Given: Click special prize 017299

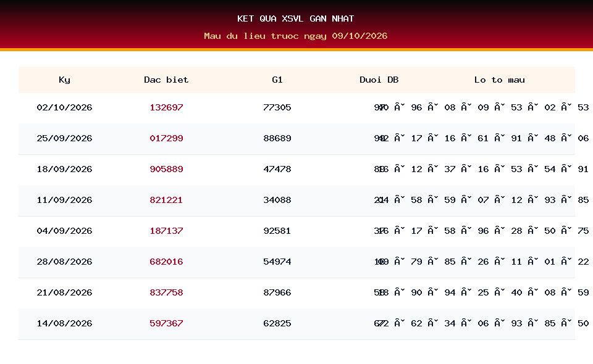Looking at the screenshot, I should click(166, 139).
